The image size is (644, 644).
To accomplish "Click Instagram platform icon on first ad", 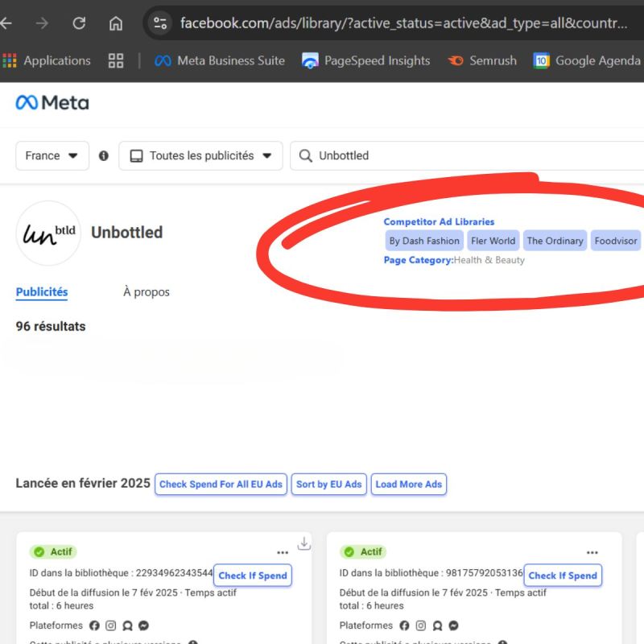I will coord(111,625).
